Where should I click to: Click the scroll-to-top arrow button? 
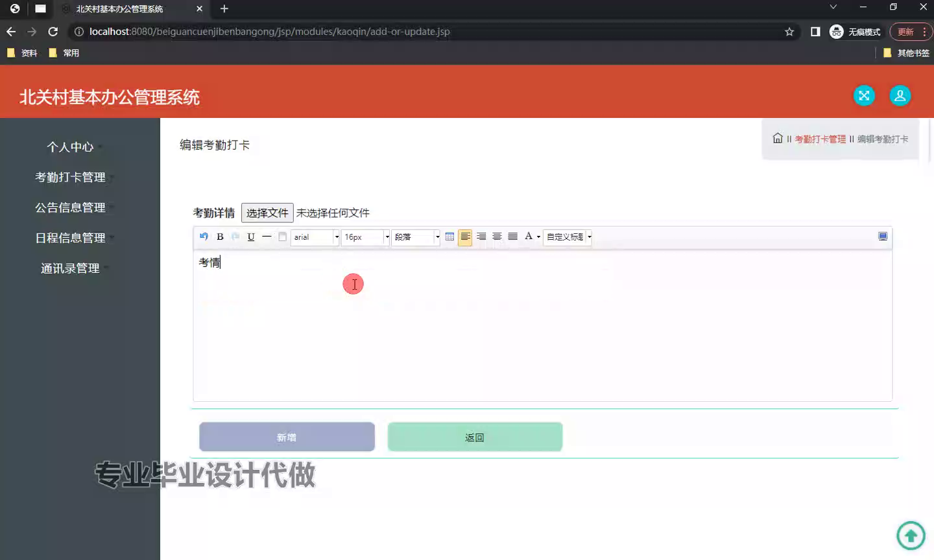pyautogui.click(x=911, y=535)
